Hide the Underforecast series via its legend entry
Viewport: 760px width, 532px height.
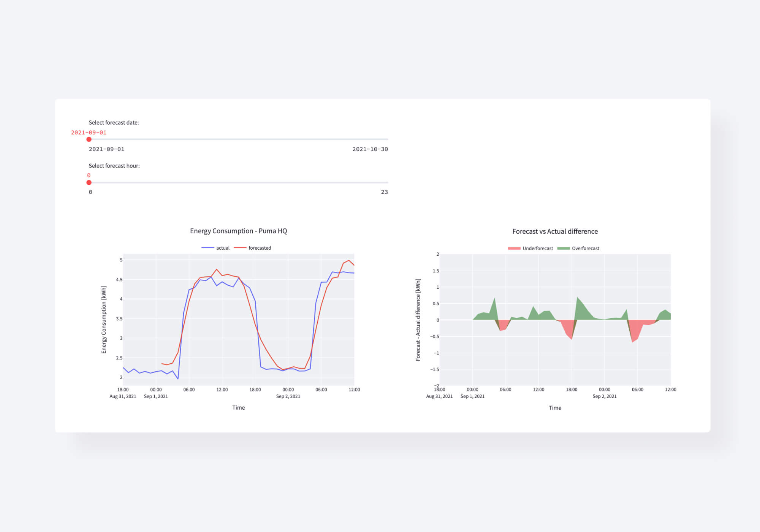click(x=538, y=248)
